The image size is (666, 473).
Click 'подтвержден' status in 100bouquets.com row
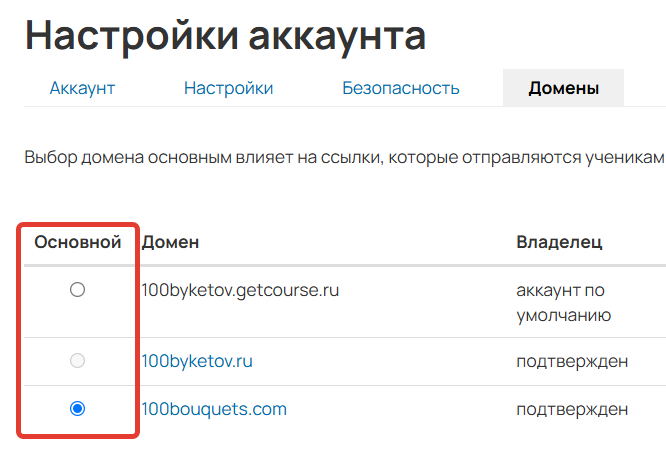[572, 409]
